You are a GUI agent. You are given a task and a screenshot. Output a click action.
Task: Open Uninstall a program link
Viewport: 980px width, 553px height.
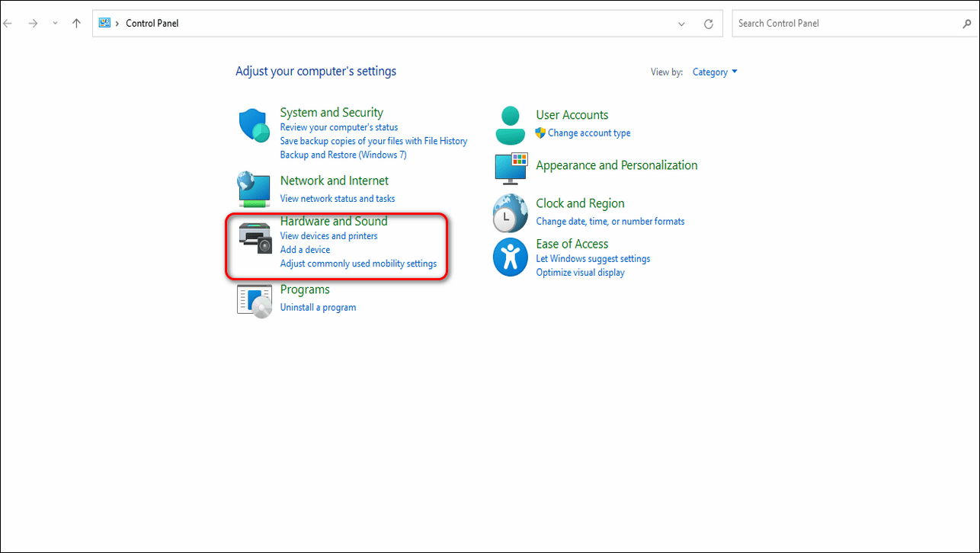click(318, 308)
